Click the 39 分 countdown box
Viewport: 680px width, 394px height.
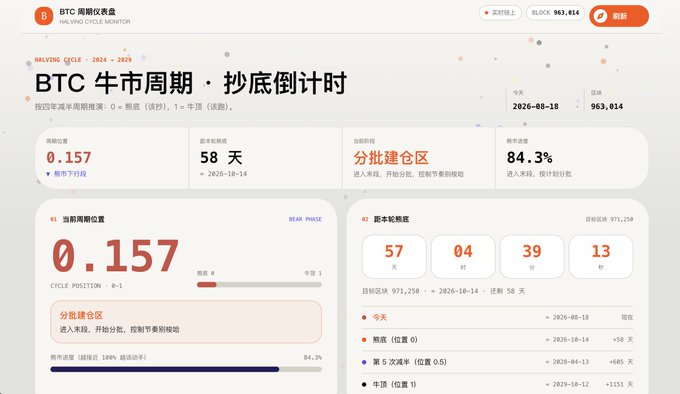532,257
